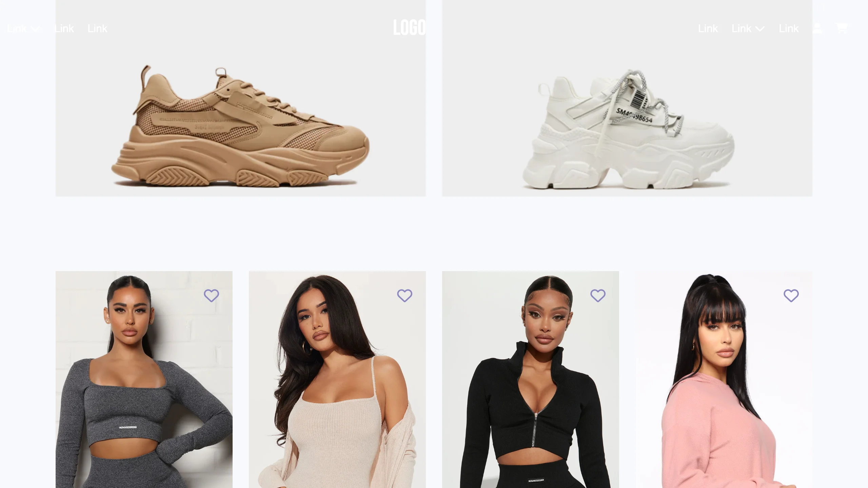Toggle wishlist heart on beige dress product
Viewport: 868px width, 488px height.
pos(405,296)
